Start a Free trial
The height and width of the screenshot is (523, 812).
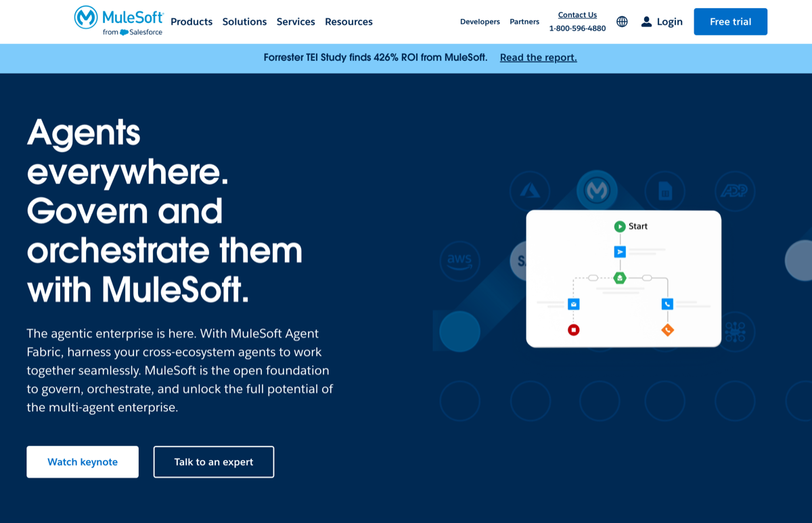pyautogui.click(x=730, y=21)
